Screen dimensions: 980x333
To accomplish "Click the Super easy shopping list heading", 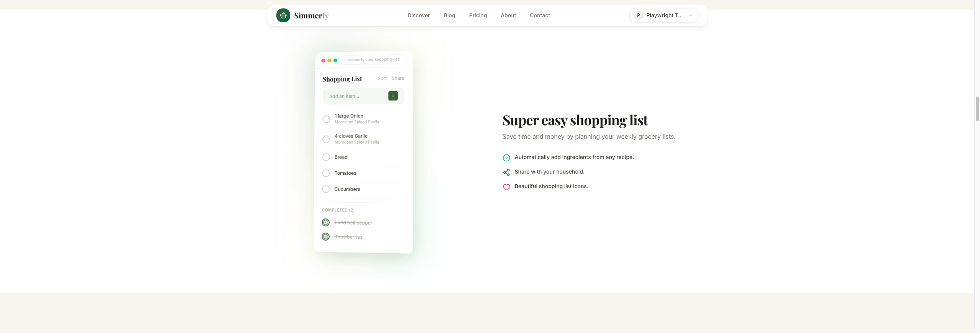I will coord(575,120).
